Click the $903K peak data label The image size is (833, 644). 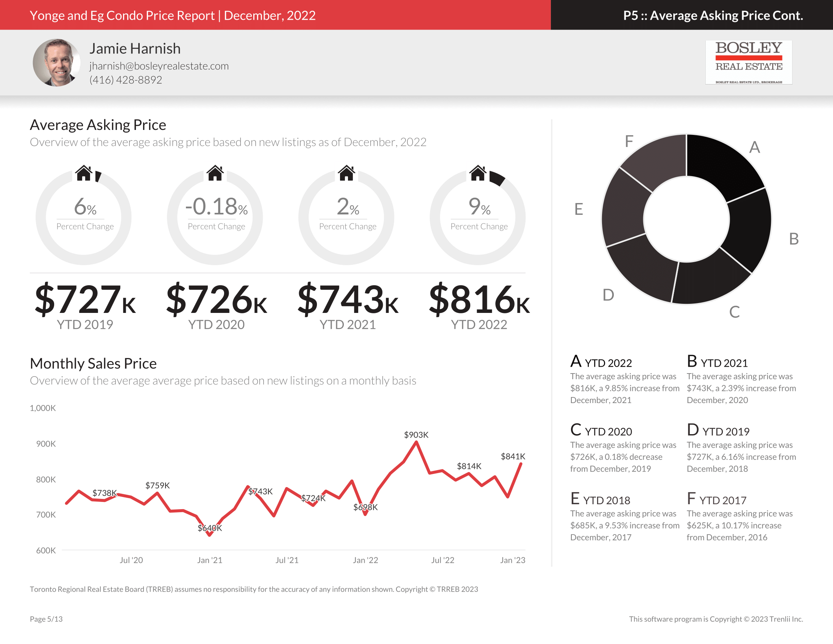click(x=416, y=435)
